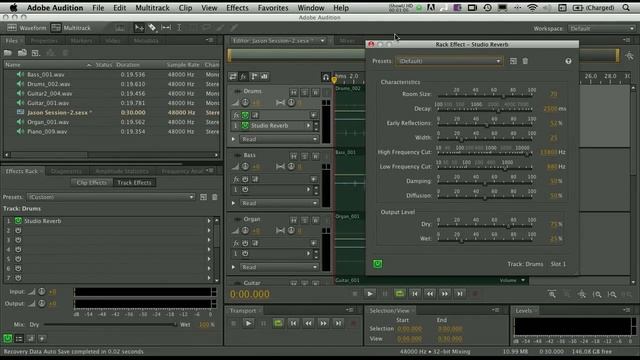Toggle Organ track fx rack power
Screen dimensions: 640x360
click(x=245, y=243)
